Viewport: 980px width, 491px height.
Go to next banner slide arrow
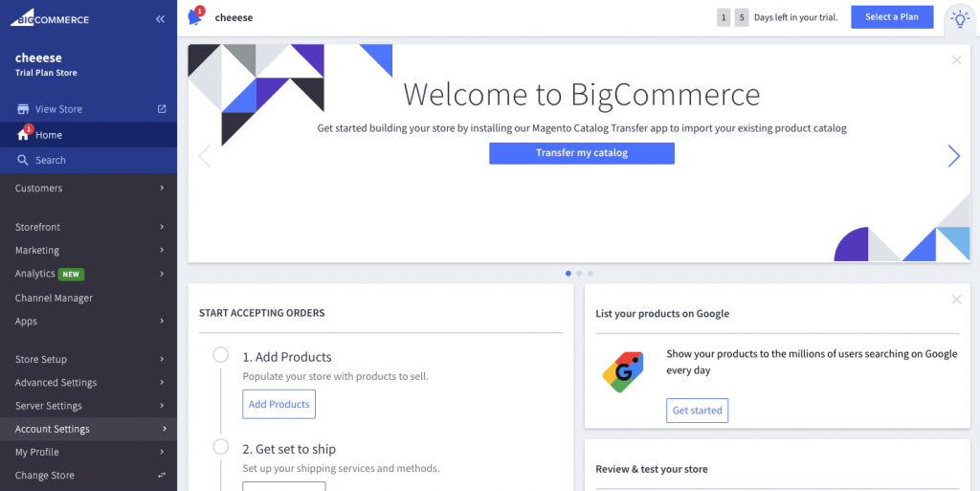pyautogui.click(x=953, y=156)
